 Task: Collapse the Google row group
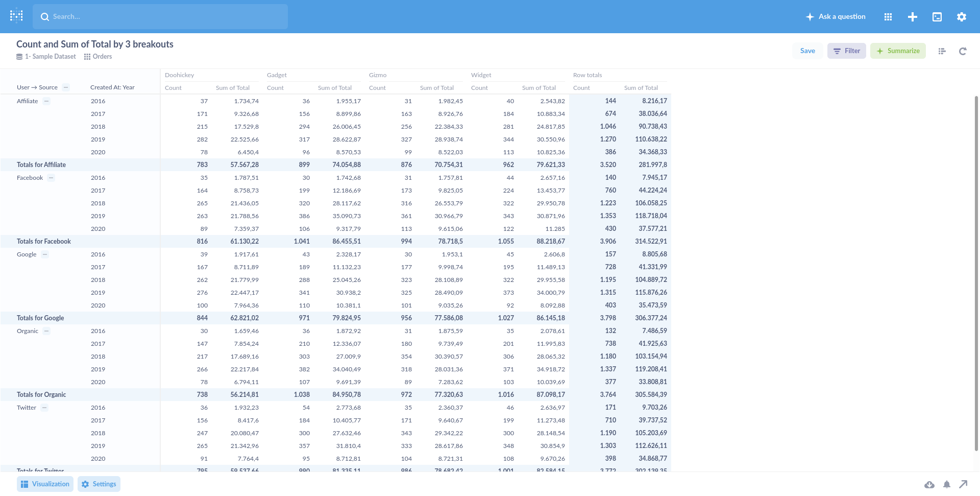coord(45,254)
